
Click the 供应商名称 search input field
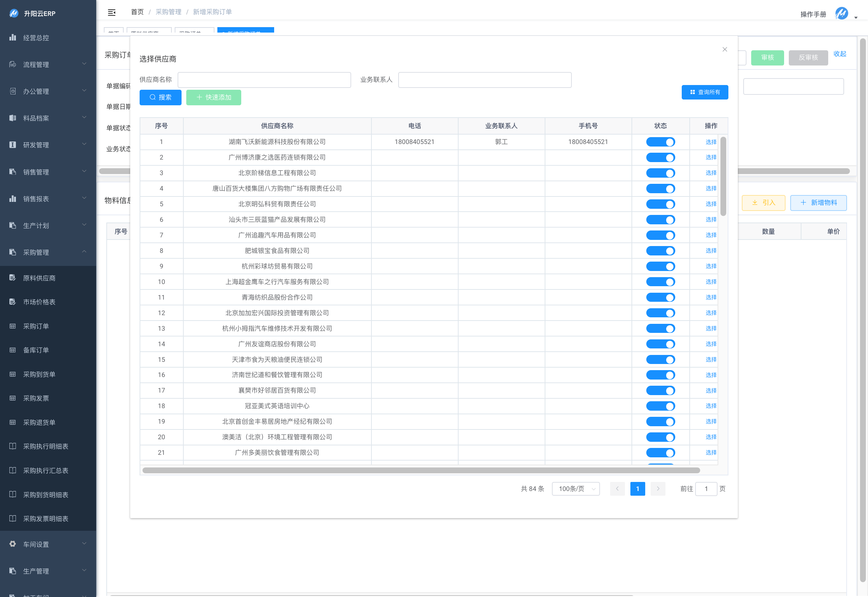click(264, 80)
